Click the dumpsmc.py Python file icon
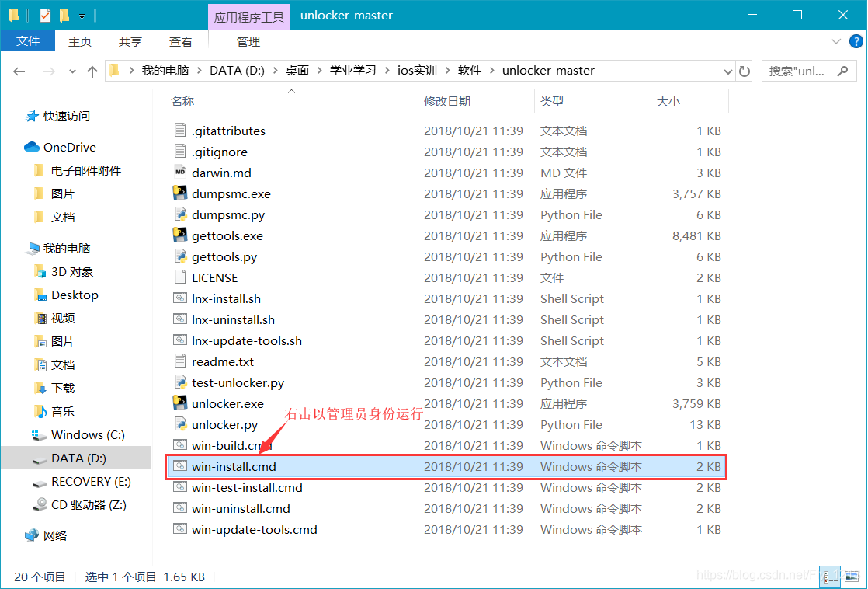 coord(180,214)
